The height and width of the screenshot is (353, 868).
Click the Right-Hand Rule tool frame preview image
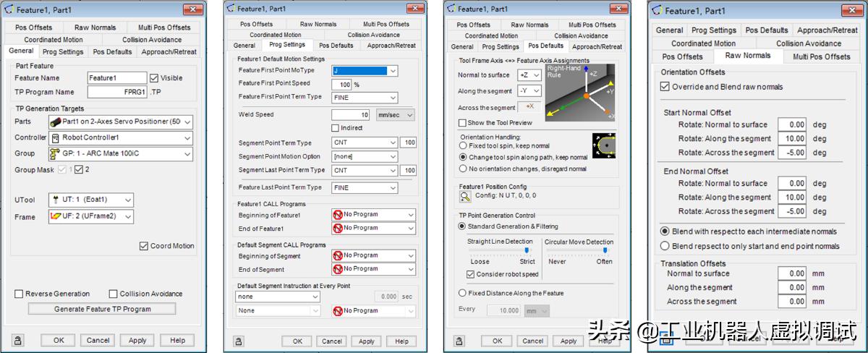pyautogui.click(x=580, y=94)
